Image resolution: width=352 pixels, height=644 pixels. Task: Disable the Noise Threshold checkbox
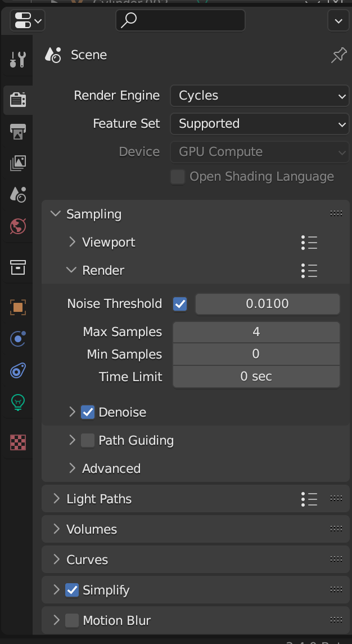tap(180, 304)
